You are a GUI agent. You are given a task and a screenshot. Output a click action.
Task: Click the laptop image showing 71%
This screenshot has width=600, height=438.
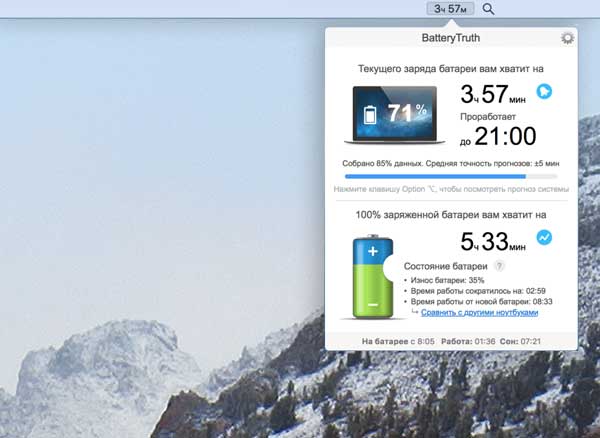pos(395,115)
